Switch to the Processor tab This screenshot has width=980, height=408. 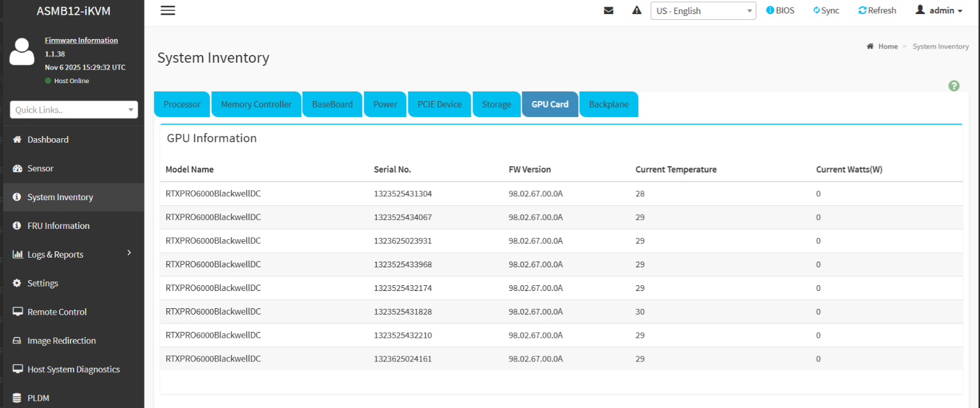tap(182, 104)
